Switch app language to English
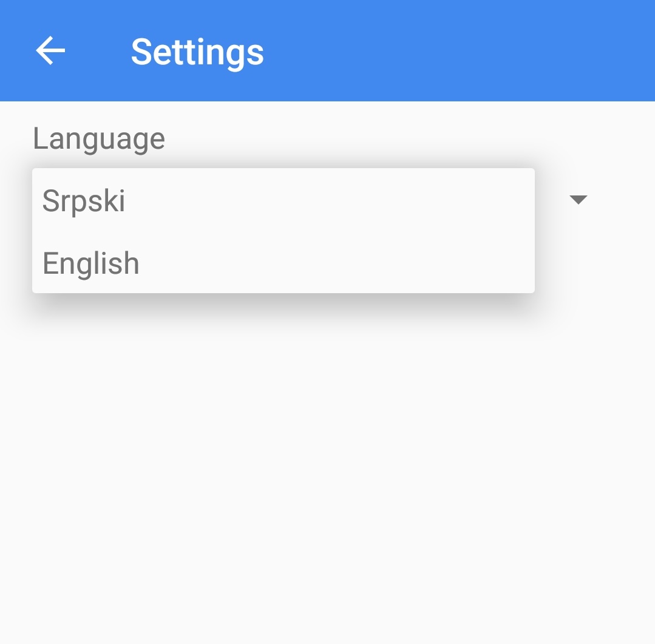This screenshot has width=655, height=644. point(91,263)
